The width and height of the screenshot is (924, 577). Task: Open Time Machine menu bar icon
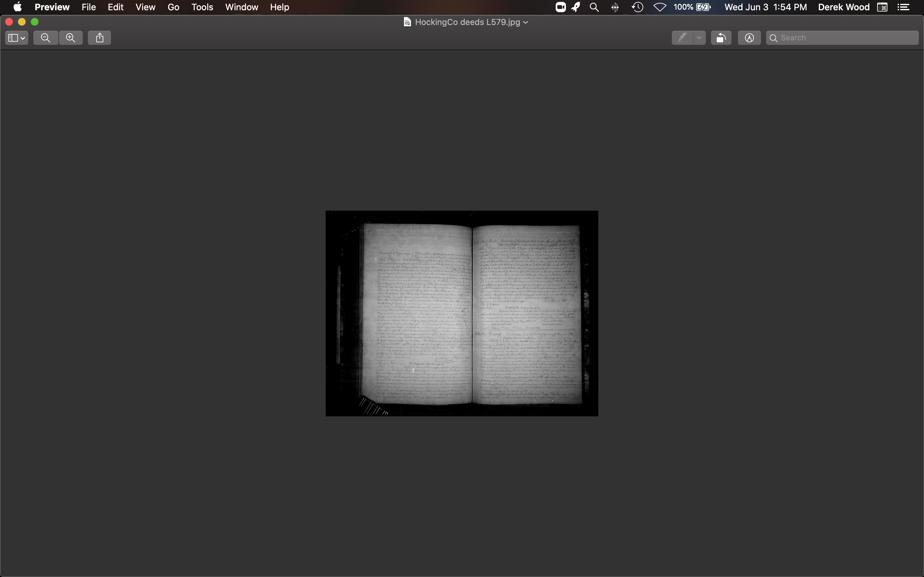click(637, 7)
